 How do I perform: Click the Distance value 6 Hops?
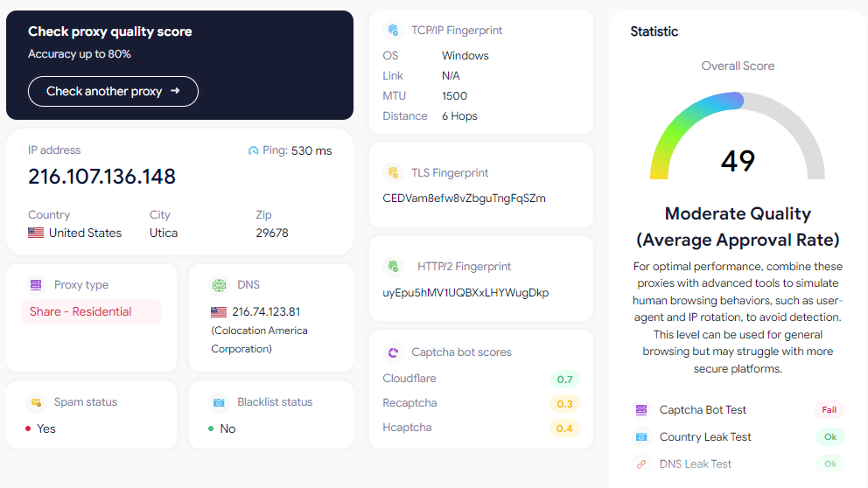tap(459, 116)
